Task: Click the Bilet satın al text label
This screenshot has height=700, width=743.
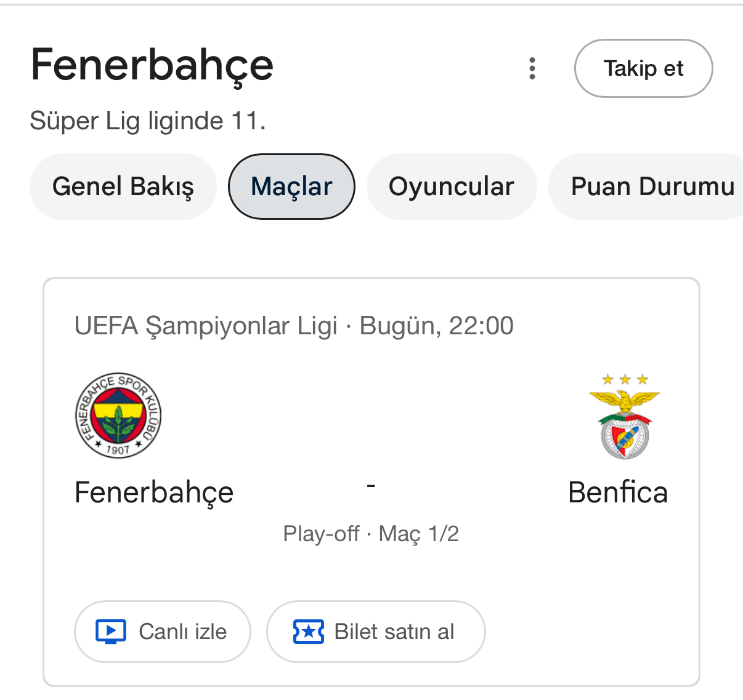Action: coord(394,632)
